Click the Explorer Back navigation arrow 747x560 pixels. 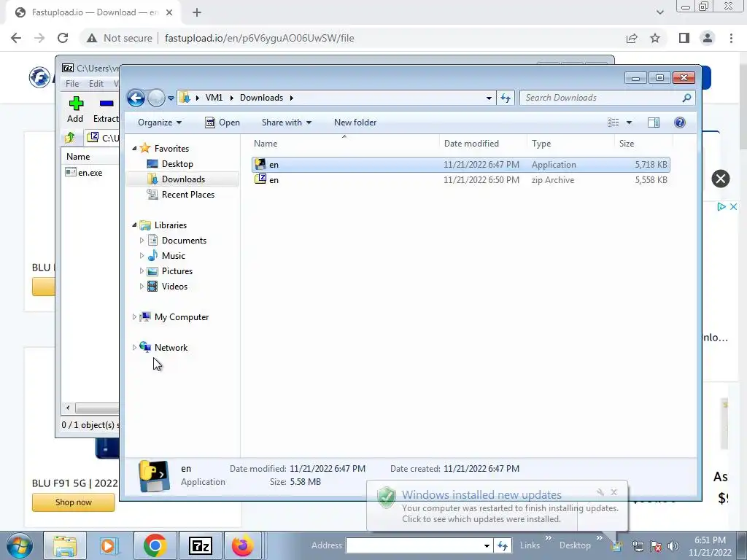(x=136, y=98)
